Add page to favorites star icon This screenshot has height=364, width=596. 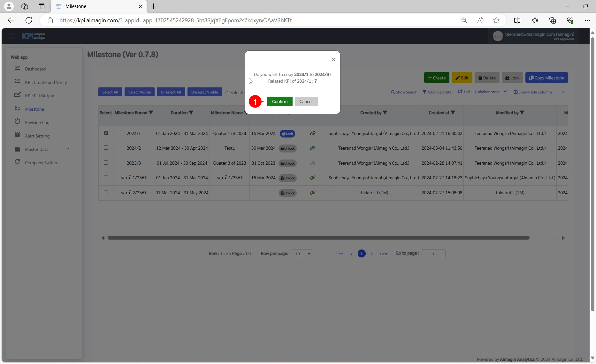496,20
